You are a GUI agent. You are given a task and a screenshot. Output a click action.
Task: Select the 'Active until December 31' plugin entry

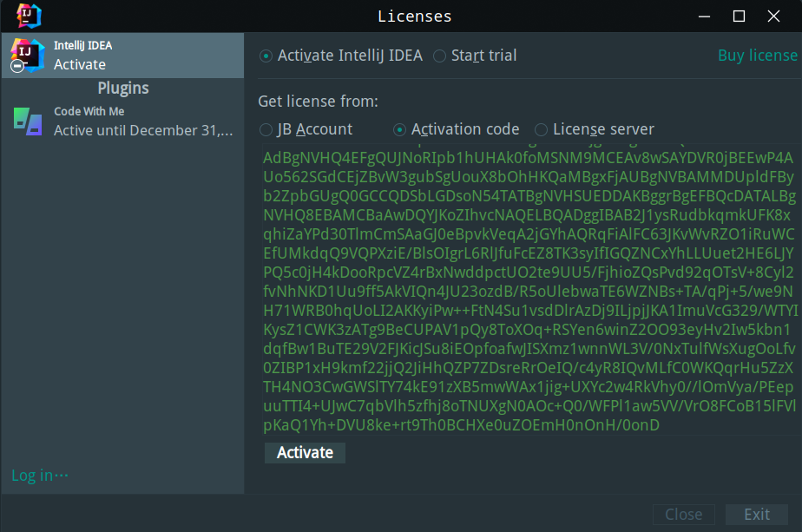(143, 130)
